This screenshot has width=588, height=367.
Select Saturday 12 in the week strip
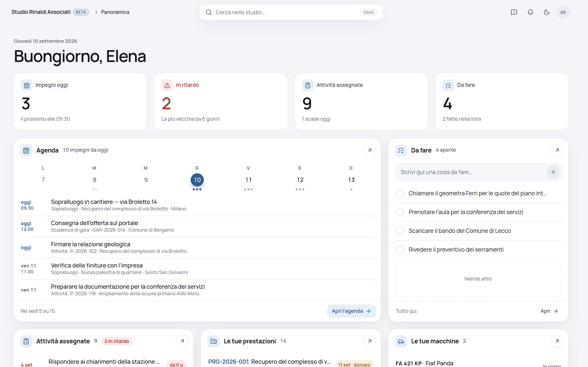coord(300,179)
